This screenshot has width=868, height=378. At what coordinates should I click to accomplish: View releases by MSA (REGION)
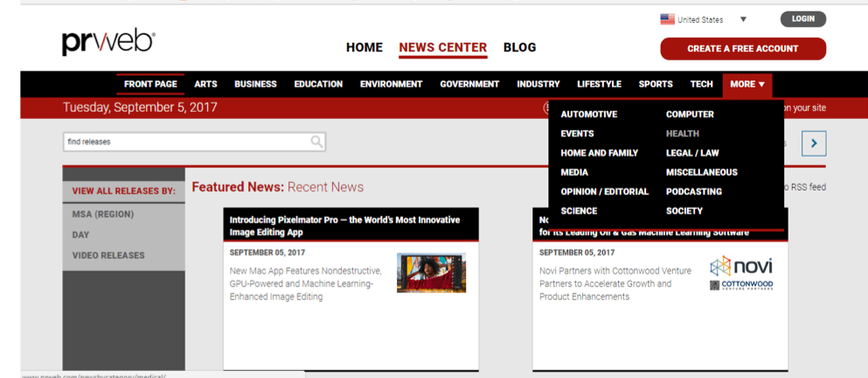(x=103, y=214)
